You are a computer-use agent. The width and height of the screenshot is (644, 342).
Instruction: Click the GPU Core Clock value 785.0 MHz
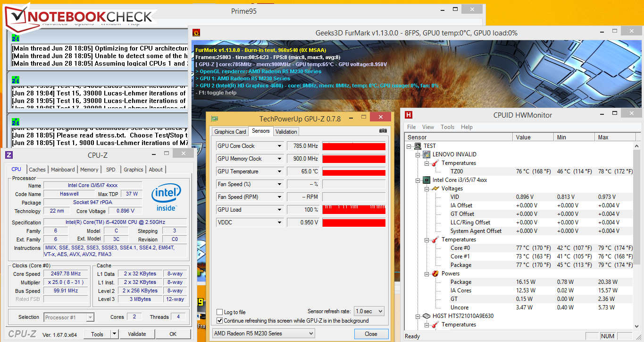point(303,146)
